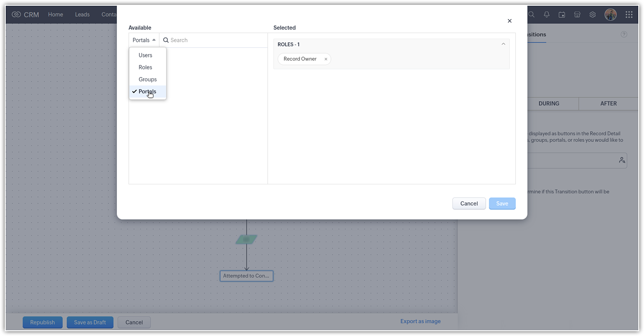Select Users from the dropdown list
Viewport: 644px width, 336px height.
[x=145, y=55]
